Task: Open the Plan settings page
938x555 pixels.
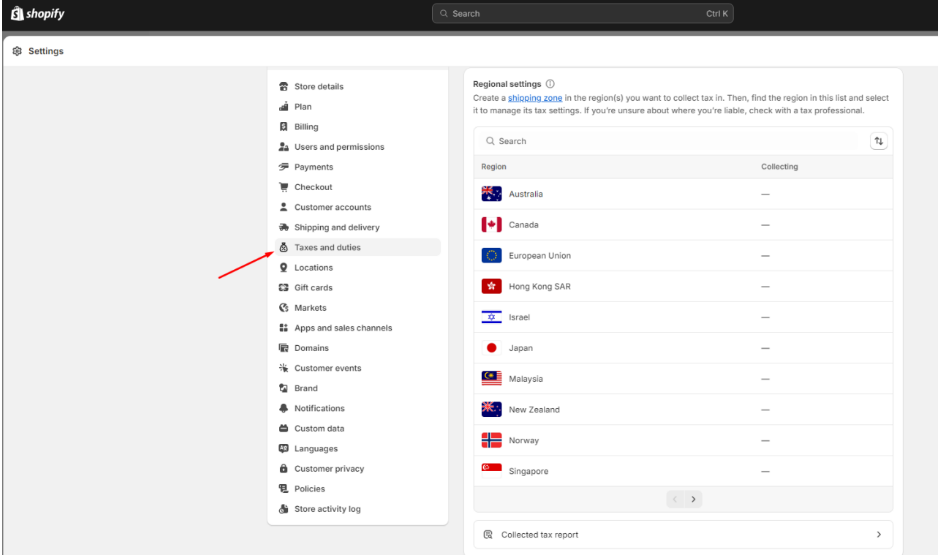Action: pyautogui.click(x=358, y=106)
